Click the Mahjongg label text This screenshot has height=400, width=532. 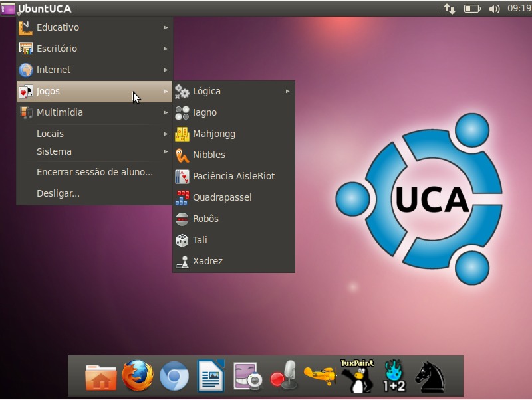coord(214,134)
